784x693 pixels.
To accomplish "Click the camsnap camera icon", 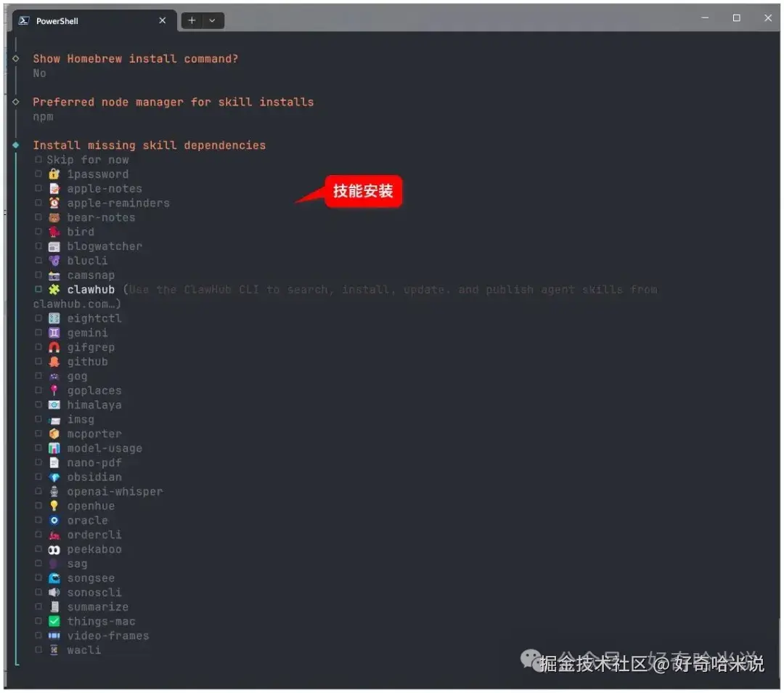I will point(54,275).
